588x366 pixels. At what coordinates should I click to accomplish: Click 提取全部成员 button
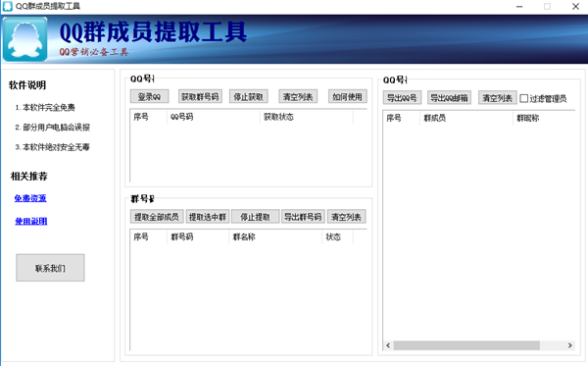(157, 217)
